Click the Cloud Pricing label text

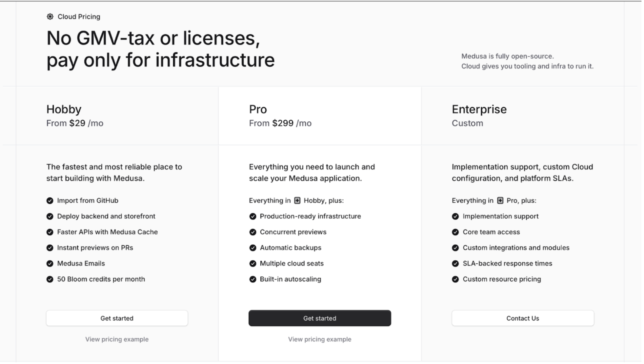click(x=79, y=17)
